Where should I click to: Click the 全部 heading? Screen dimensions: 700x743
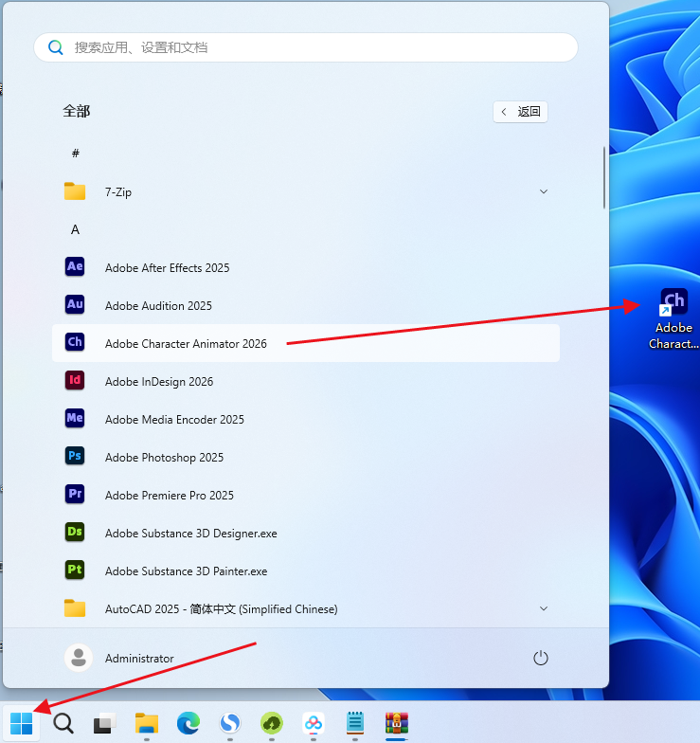tap(76, 112)
